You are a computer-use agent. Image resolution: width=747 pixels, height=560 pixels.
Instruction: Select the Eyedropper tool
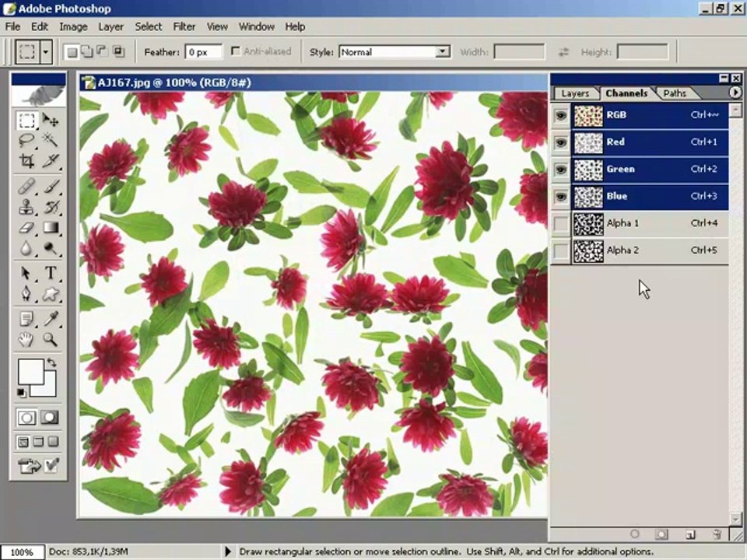[51, 319]
